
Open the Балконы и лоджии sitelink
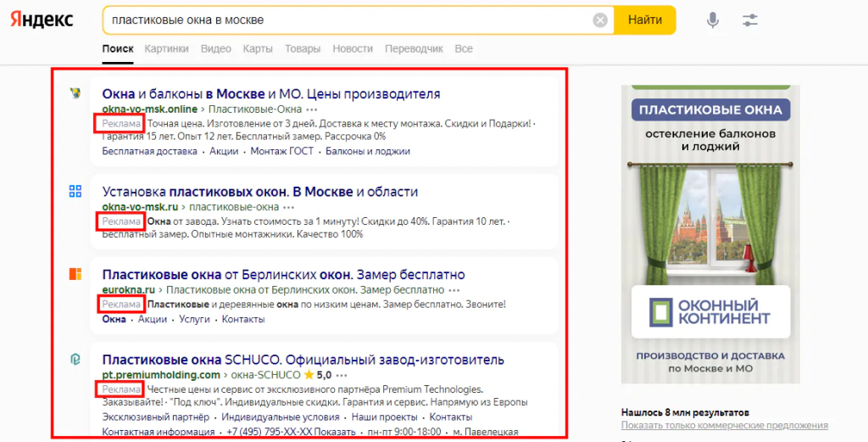click(x=368, y=151)
